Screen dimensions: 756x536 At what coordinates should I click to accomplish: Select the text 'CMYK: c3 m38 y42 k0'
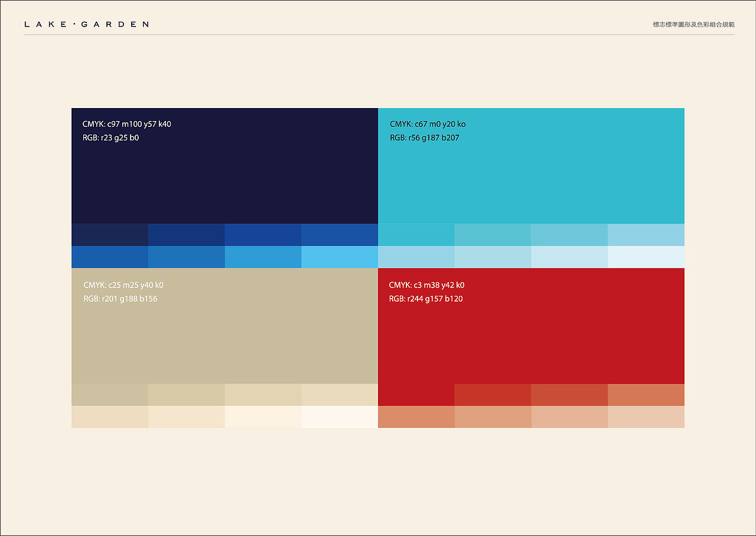[426, 285]
